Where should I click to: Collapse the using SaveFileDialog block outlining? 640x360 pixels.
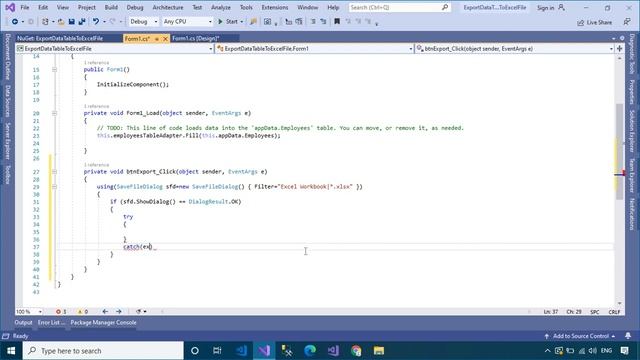[54, 187]
